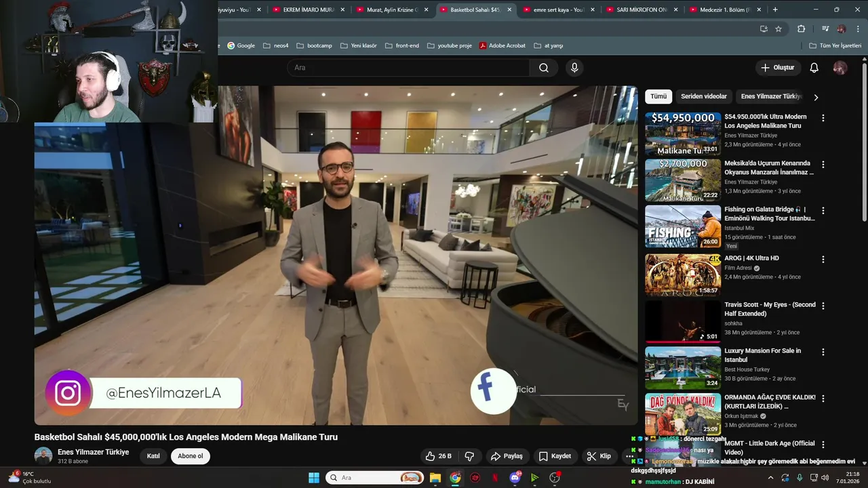Screen dimensions: 868x488
Task: Select the Tümü filter chip
Action: coord(658,96)
